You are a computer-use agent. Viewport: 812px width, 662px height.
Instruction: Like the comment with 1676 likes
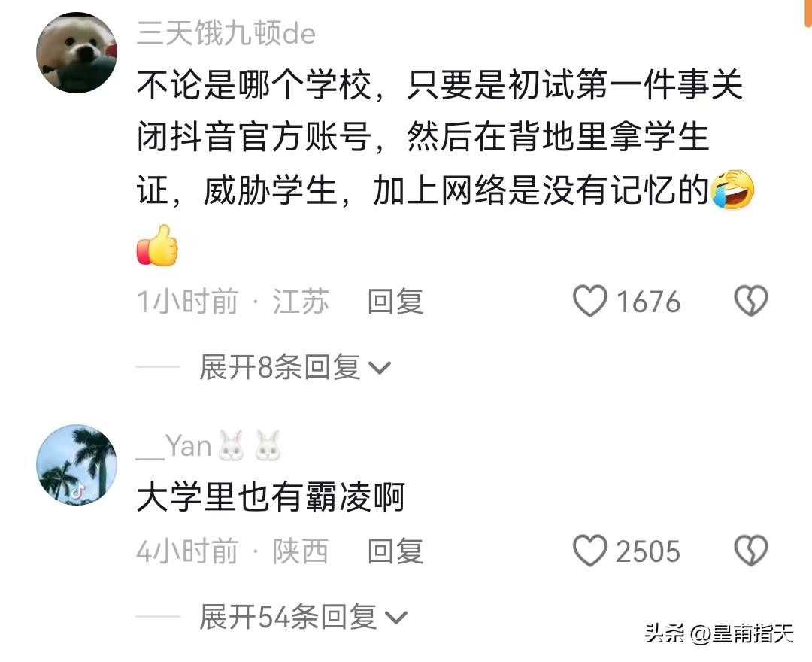(x=590, y=301)
